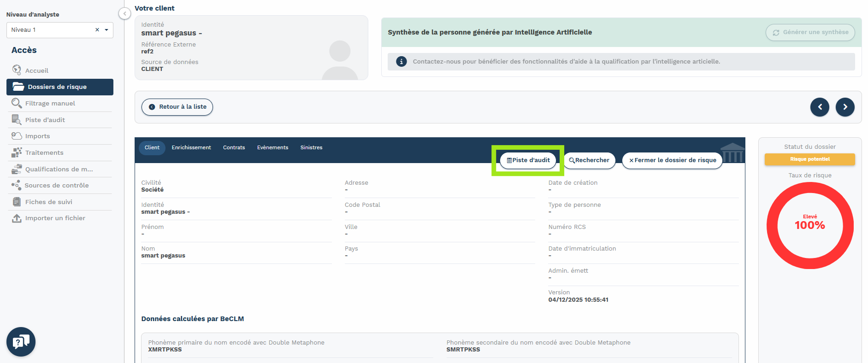Go to next dossier with right arrow
The height and width of the screenshot is (363, 868).
click(844, 107)
